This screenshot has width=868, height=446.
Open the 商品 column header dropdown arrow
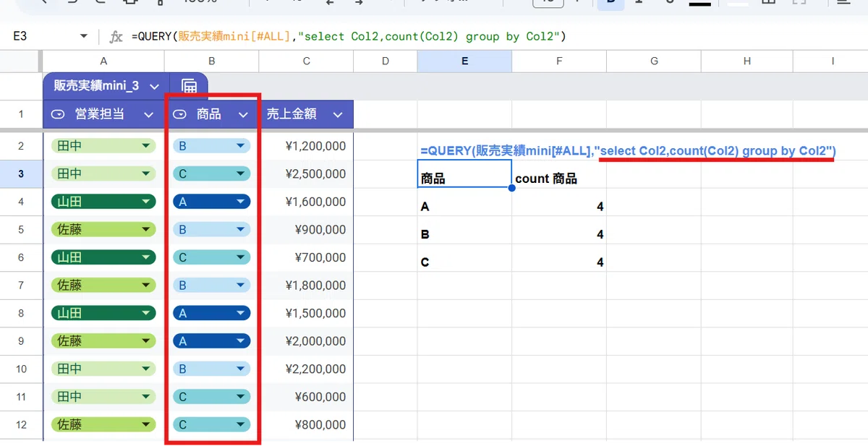pyautogui.click(x=243, y=114)
